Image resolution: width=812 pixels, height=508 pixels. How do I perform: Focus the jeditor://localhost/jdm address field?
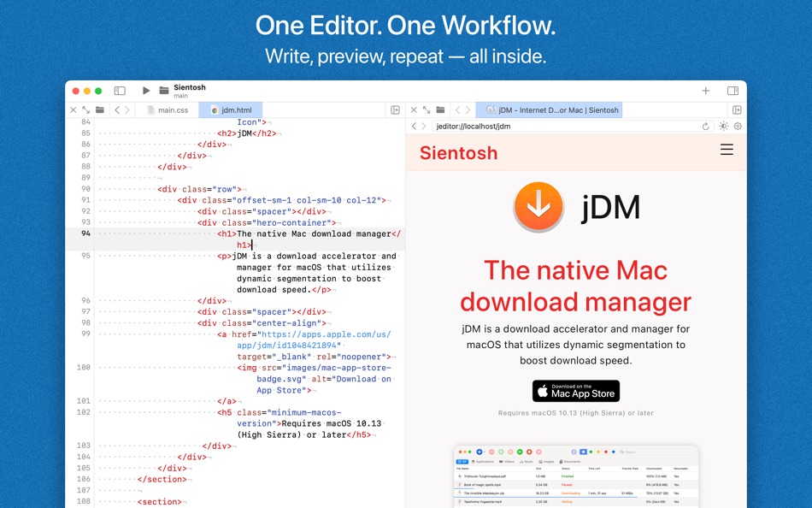click(x=572, y=126)
